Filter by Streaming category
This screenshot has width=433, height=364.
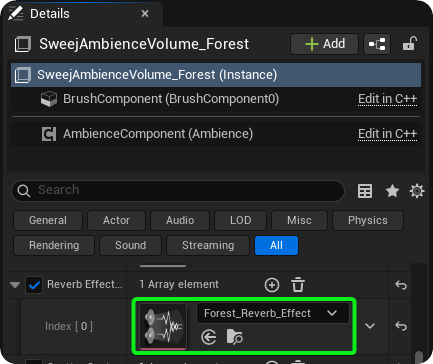coord(208,245)
